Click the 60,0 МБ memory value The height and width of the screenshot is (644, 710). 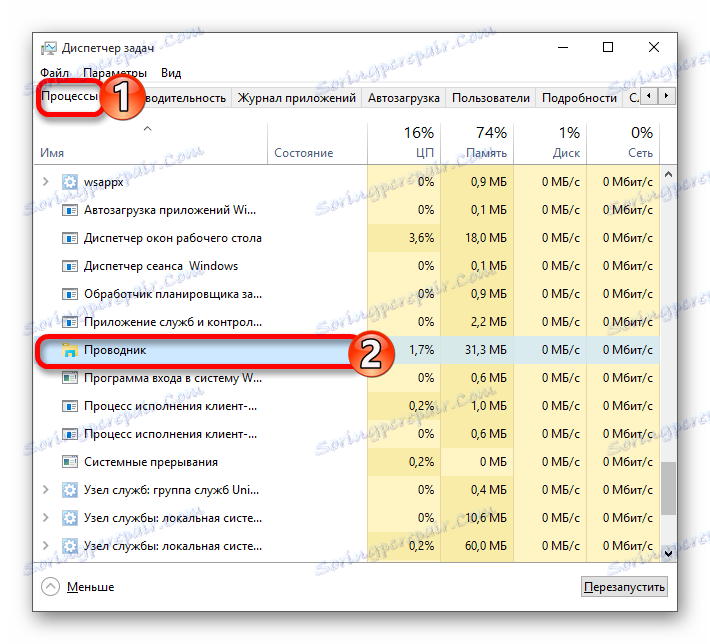[486, 546]
